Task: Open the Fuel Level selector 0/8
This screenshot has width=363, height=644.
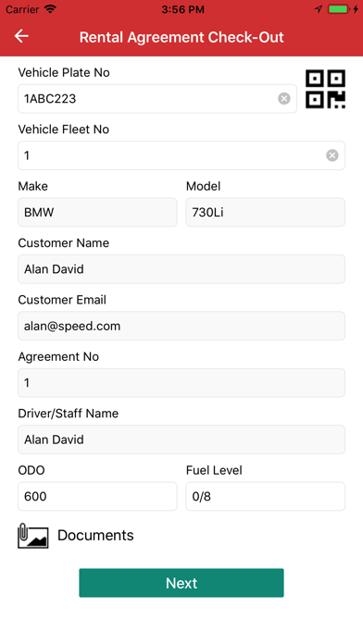Action: [265, 497]
